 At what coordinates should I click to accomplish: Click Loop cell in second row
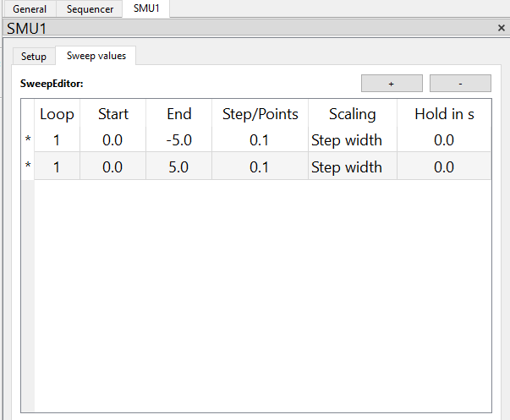tap(57, 166)
